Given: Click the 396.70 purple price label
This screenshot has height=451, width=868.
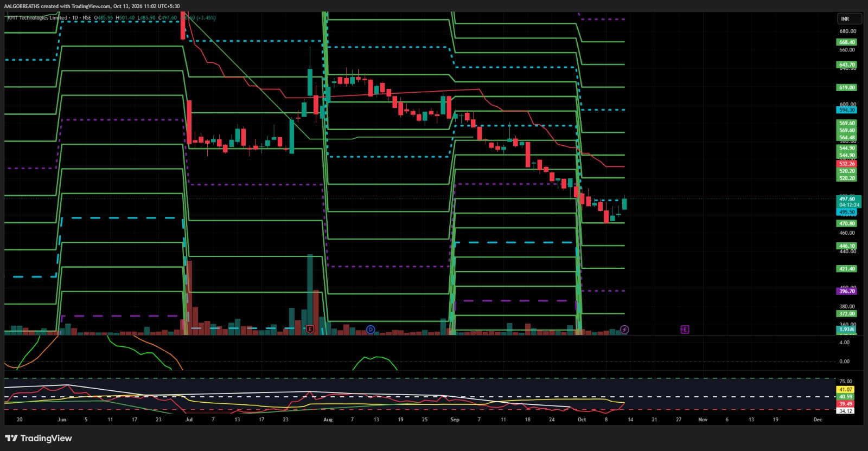Looking at the screenshot, I should pyautogui.click(x=847, y=291).
